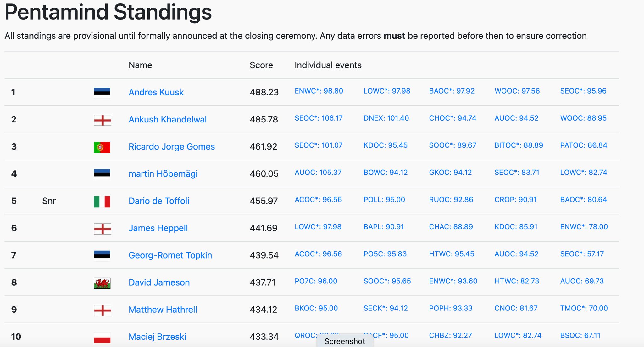
Task: Click the Italian flag next to Dario de Toffoli
Action: point(102,202)
